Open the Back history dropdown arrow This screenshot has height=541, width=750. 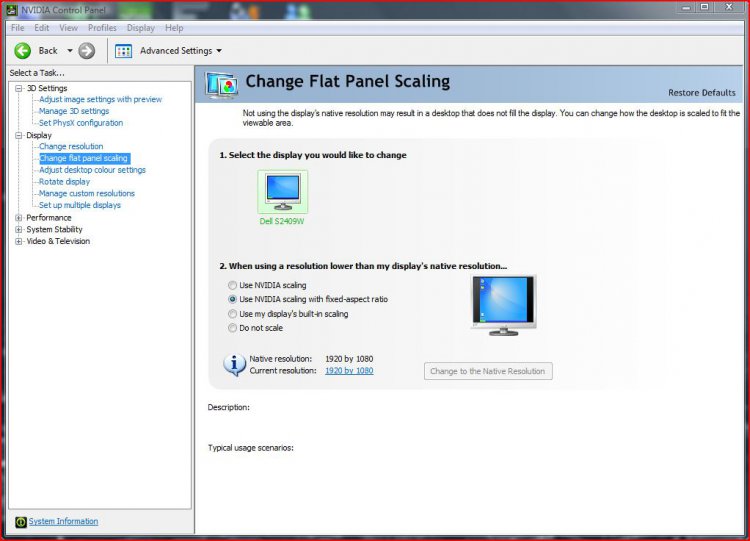click(70, 51)
